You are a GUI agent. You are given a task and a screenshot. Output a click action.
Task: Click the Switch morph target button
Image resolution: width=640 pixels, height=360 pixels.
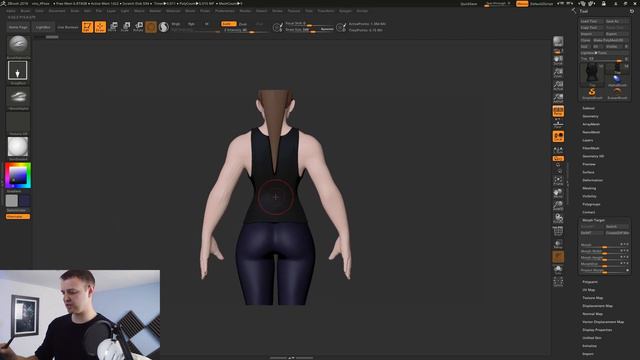(x=617, y=227)
